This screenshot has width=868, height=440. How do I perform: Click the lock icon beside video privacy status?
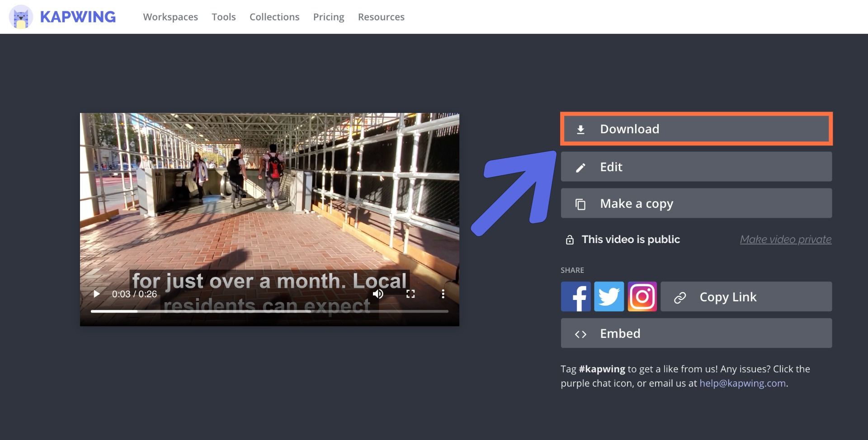(570, 239)
